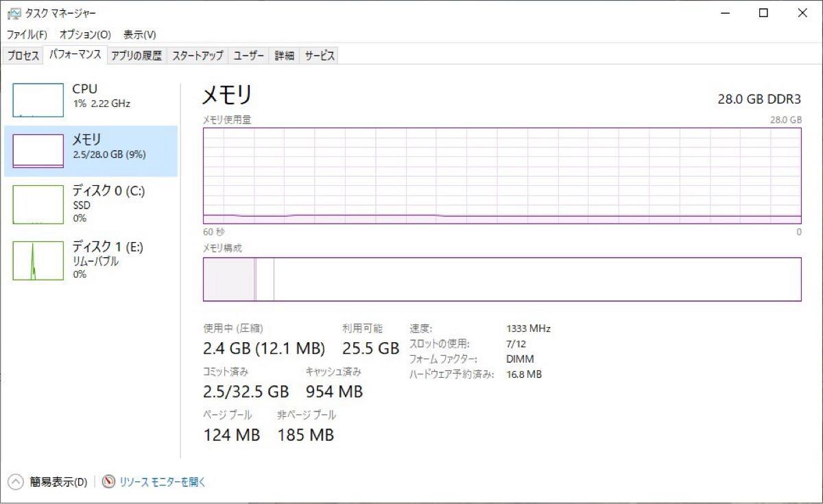
Task: Maximize the Task Manager window
Action: click(x=763, y=13)
